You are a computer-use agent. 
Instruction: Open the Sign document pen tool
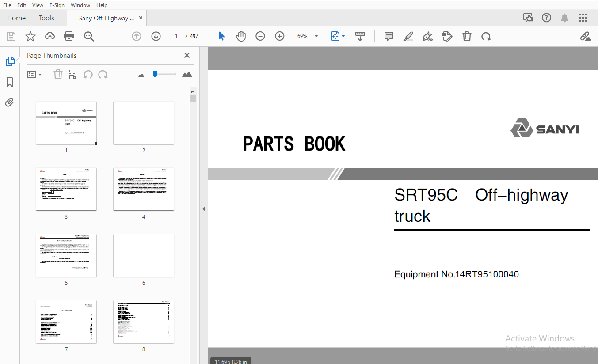tap(427, 36)
